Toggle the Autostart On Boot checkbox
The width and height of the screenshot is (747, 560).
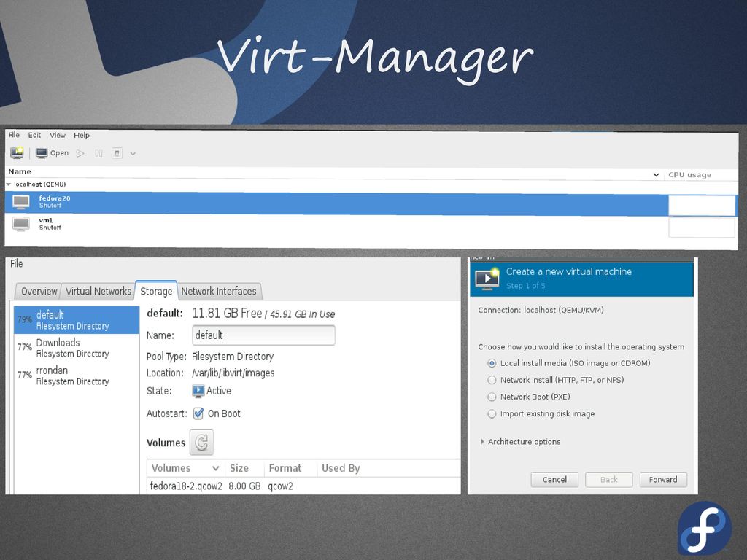pos(198,413)
